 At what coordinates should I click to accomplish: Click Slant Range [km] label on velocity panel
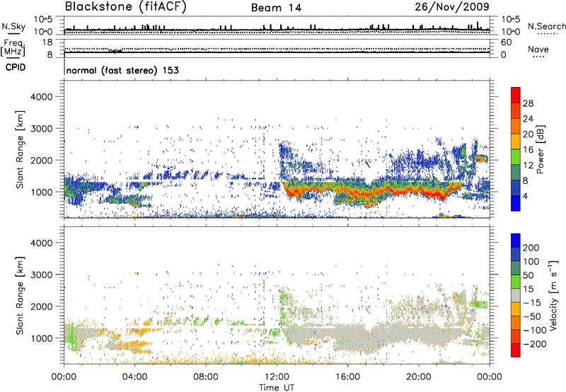(20, 295)
